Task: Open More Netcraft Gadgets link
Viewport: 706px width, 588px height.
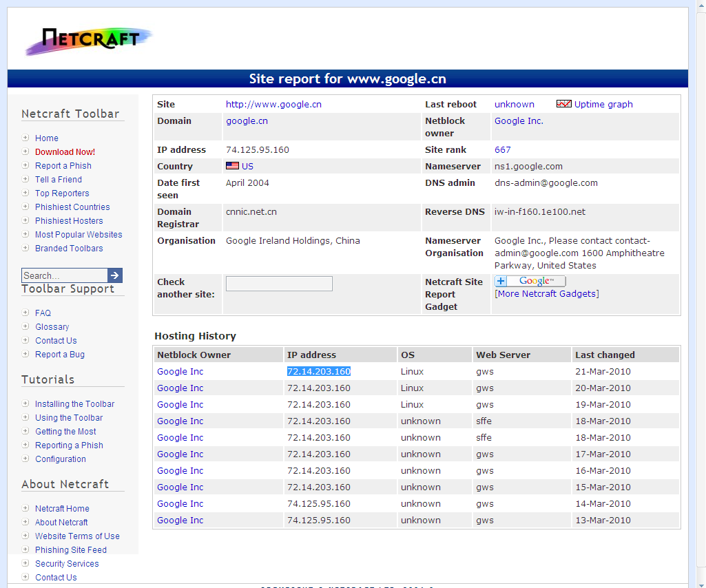Action: (547, 294)
